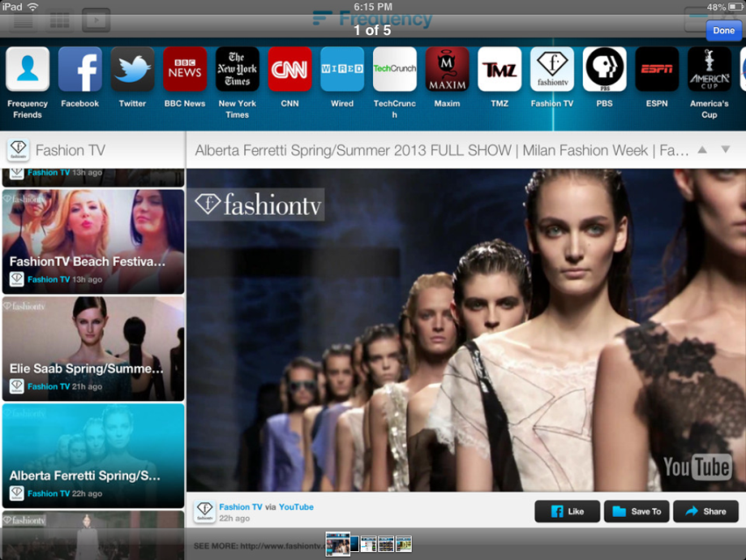The height and width of the screenshot is (560, 746).
Task: Click the dimmed play toolbar icon
Action: tap(97, 20)
